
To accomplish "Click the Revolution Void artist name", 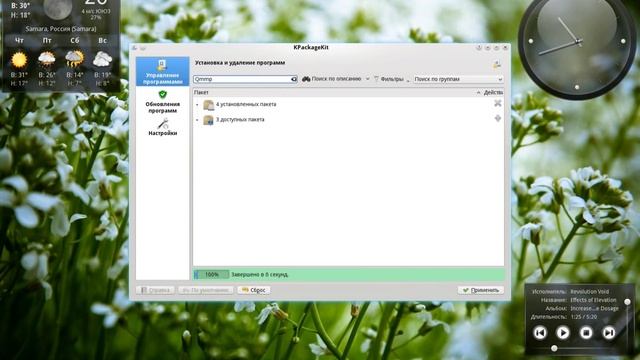I will [x=589, y=292].
